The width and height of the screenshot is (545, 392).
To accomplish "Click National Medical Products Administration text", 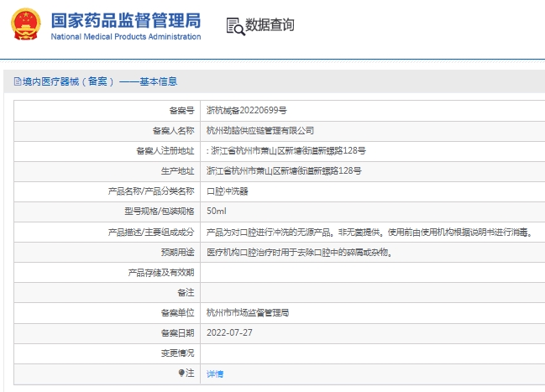I will pos(126,36).
